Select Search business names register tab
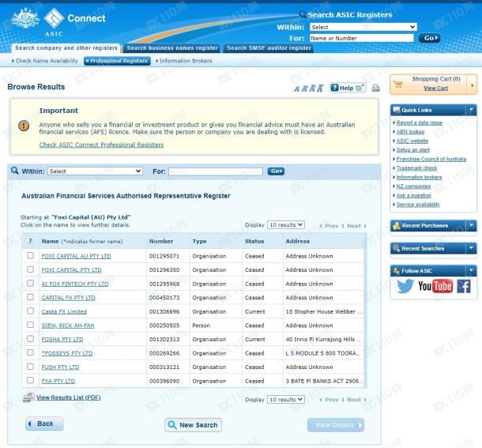Viewport: 482px width, 448px height. pyautogui.click(x=172, y=48)
